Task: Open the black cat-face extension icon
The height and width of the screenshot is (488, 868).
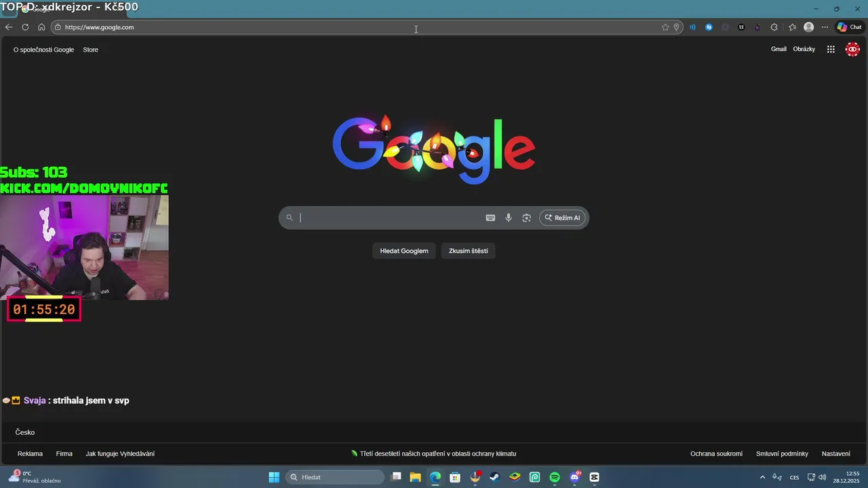Action: point(741,27)
